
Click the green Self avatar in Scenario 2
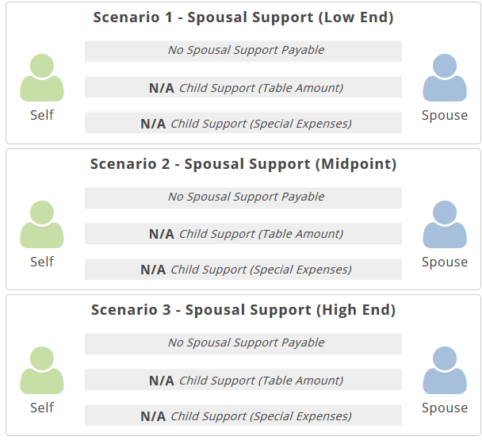42,224
